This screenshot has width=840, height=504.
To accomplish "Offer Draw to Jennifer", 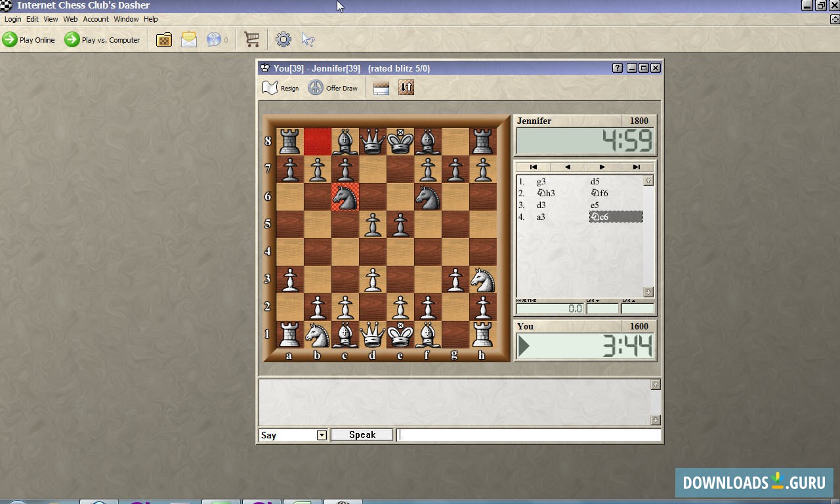I will pyautogui.click(x=333, y=88).
